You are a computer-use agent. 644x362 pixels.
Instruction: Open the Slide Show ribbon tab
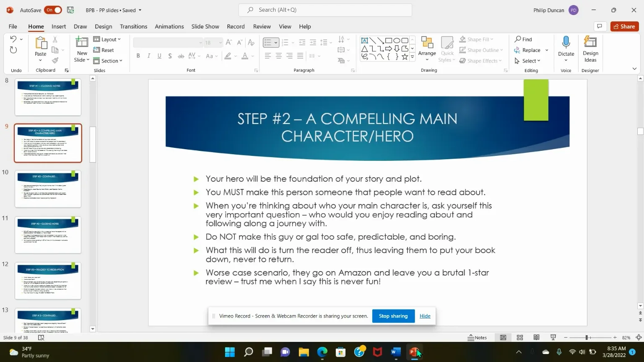205,26
